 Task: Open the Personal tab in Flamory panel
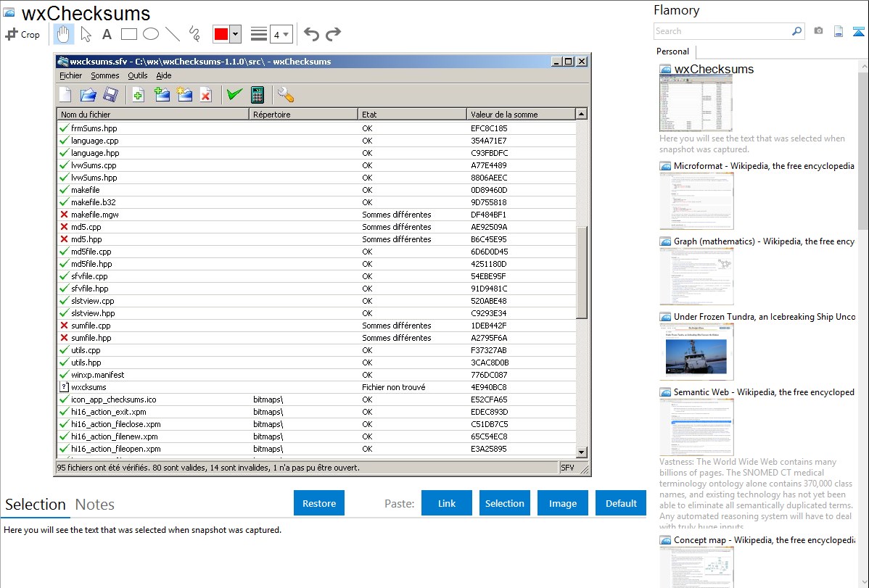[x=672, y=51]
